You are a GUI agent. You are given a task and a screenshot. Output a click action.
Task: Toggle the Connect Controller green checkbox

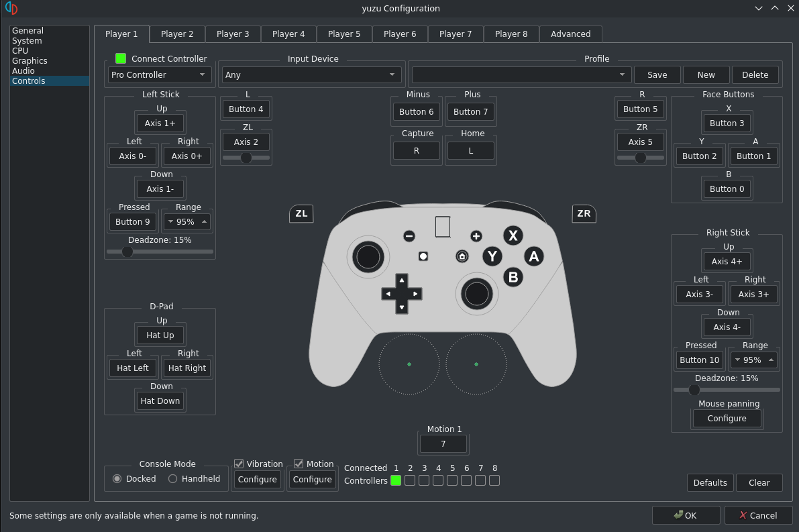pyautogui.click(x=121, y=58)
